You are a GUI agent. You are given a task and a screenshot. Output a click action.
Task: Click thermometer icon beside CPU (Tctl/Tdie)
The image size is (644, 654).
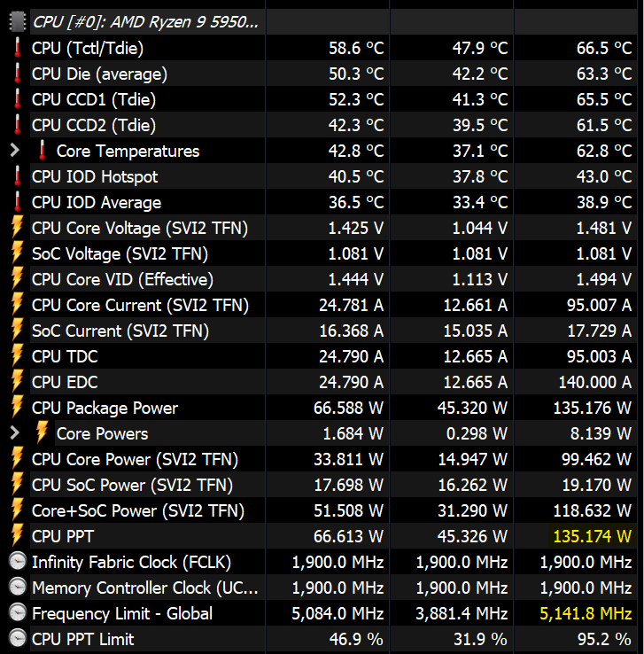point(17,48)
